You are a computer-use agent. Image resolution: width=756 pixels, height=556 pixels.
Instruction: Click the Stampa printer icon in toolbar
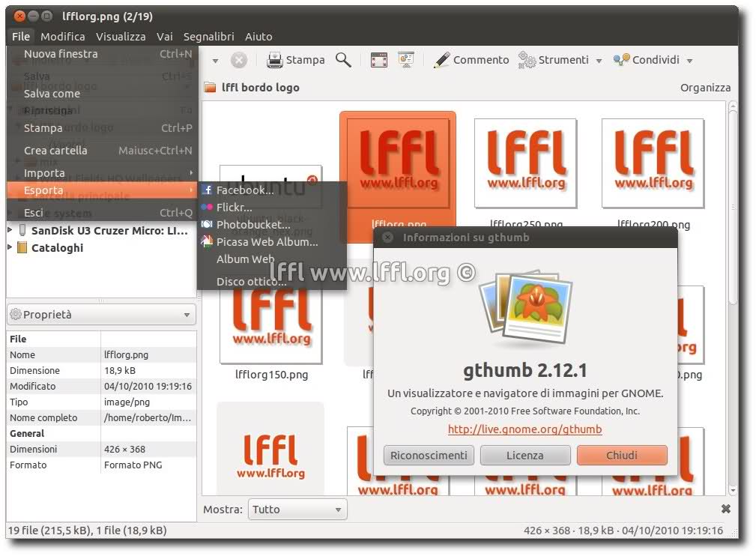click(x=275, y=60)
